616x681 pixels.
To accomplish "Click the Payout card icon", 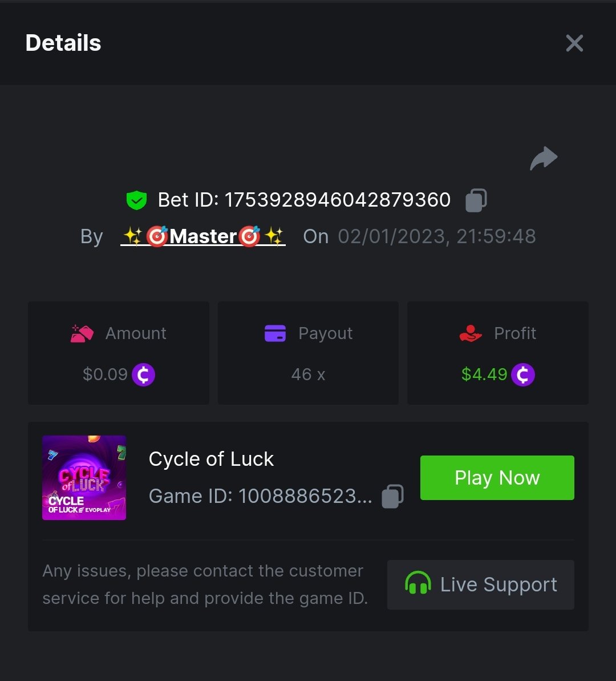I will point(275,333).
